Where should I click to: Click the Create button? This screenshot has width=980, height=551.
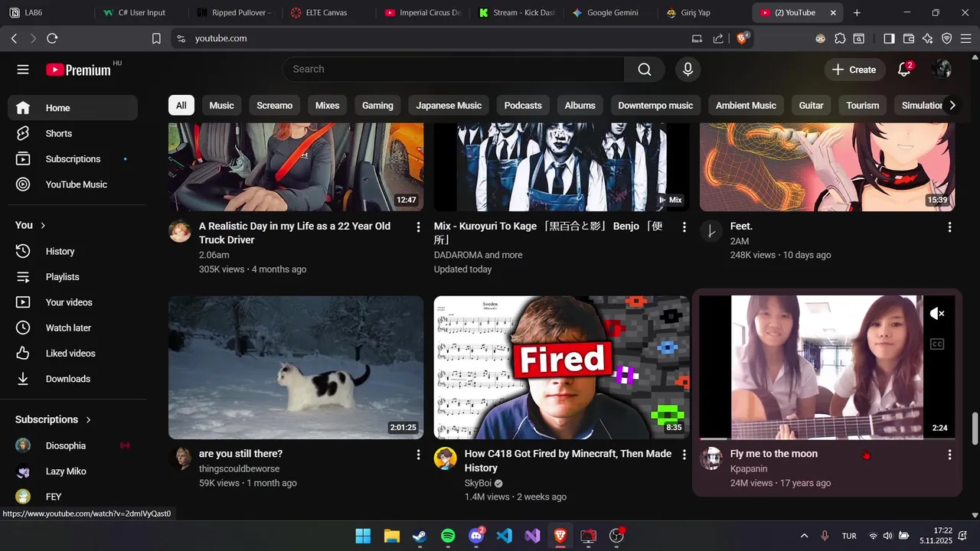854,70
